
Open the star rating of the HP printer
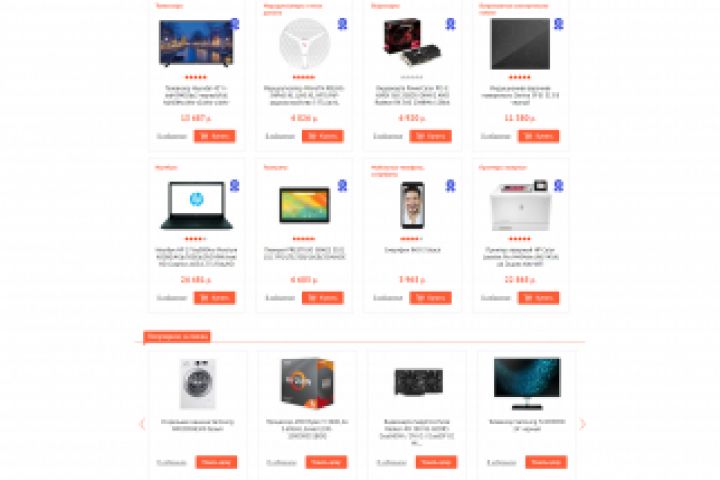pos(520,239)
